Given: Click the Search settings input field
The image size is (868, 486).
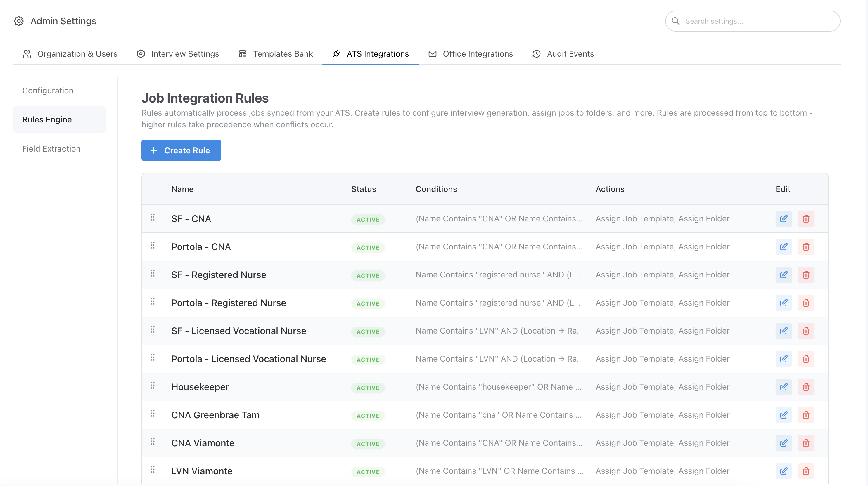Looking at the screenshot, I should point(751,21).
